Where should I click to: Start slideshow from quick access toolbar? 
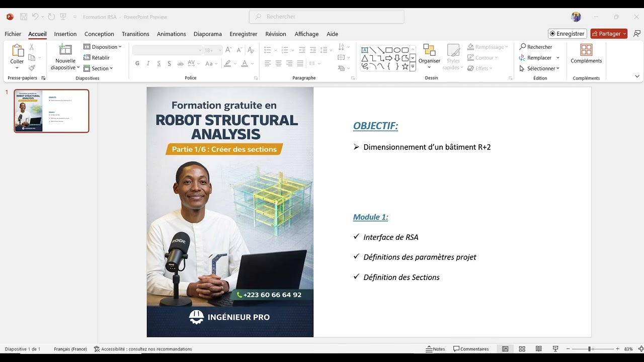pyautogui.click(x=63, y=17)
